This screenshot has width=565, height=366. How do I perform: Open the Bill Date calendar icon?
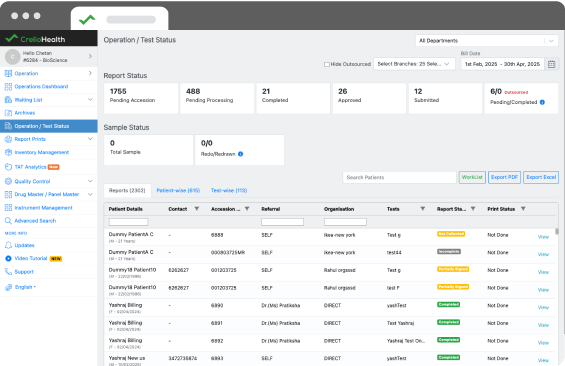click(551, 64)
